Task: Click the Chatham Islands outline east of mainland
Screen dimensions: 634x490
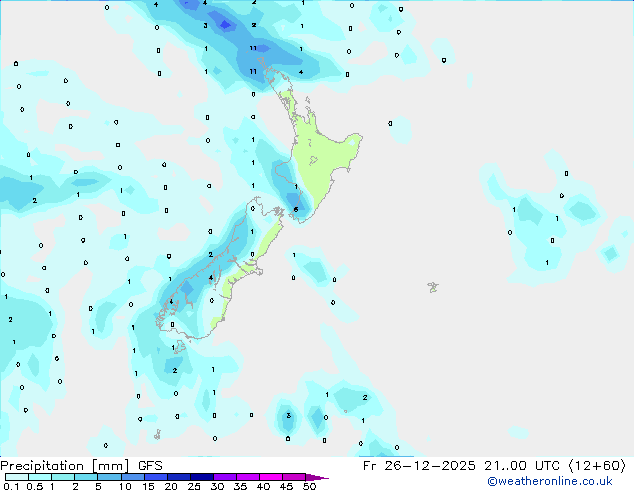Action: pos(433,287)
